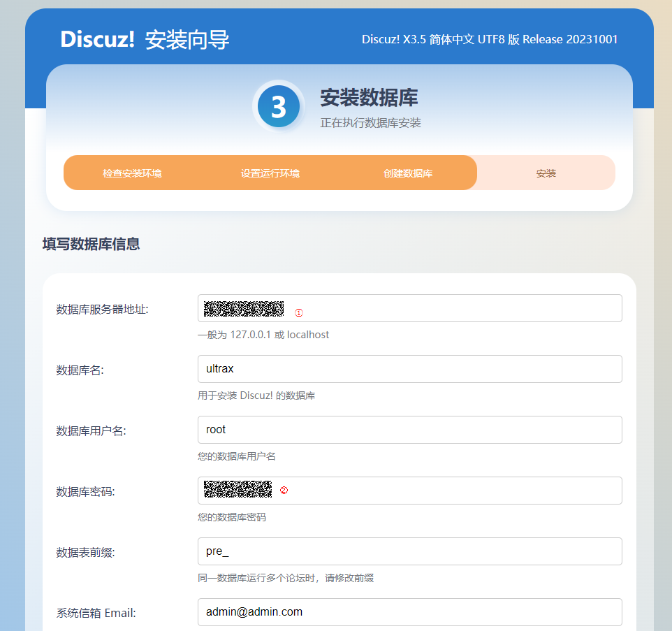
Task: Click the label 数据表前缀:
Action: point(86,553)
